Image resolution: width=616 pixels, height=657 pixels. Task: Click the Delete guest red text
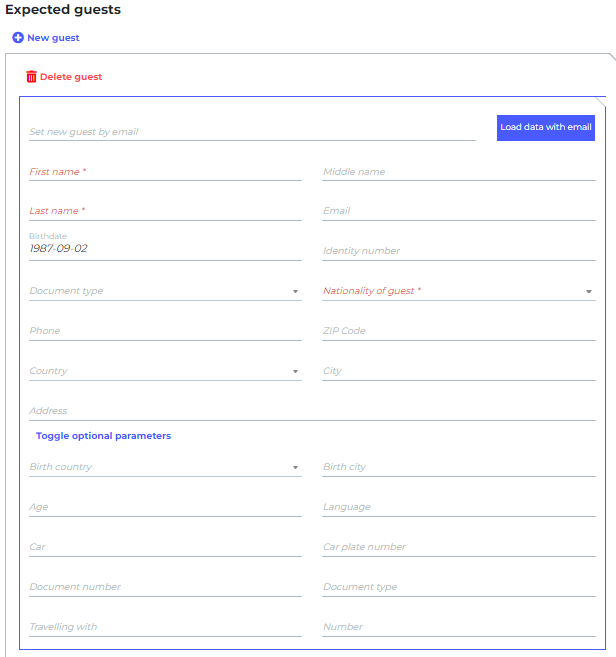[x=71, y=77]
